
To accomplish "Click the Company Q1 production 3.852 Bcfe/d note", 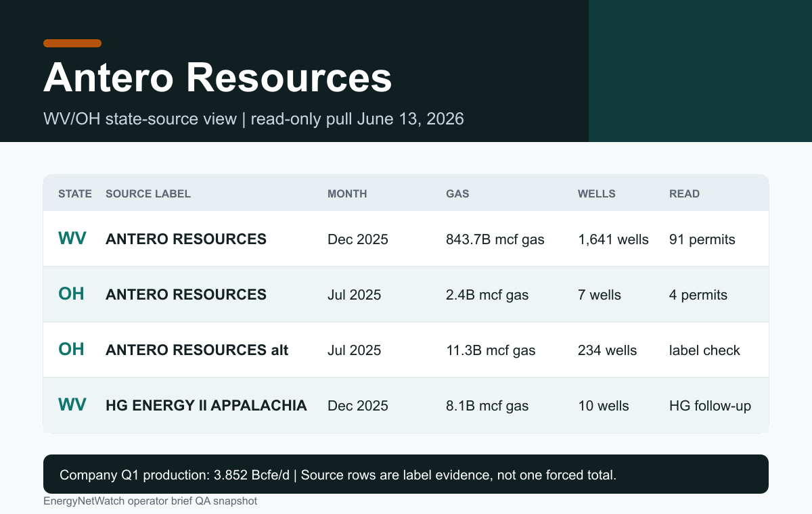I will click(x=406, y=474).
